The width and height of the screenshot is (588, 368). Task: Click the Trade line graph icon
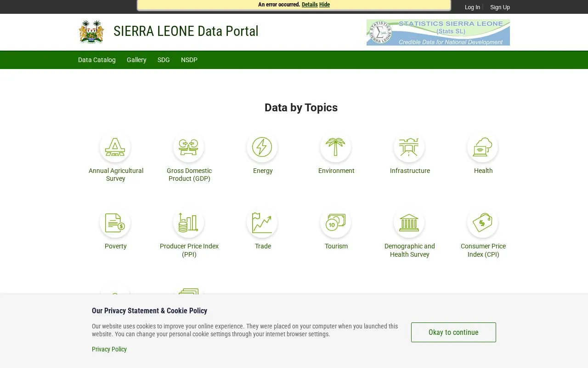pos(262,223)
